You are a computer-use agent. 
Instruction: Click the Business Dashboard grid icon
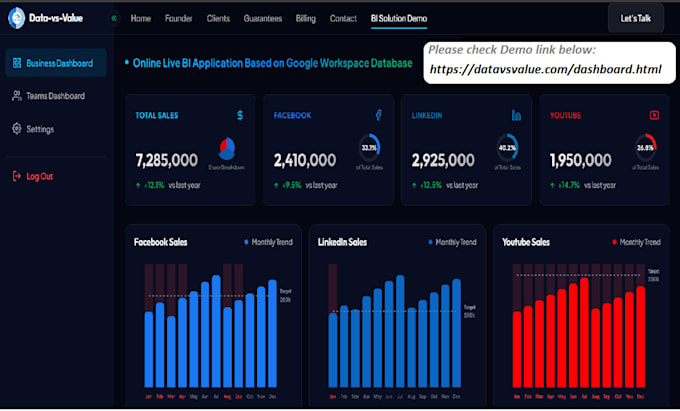point(17,63)
